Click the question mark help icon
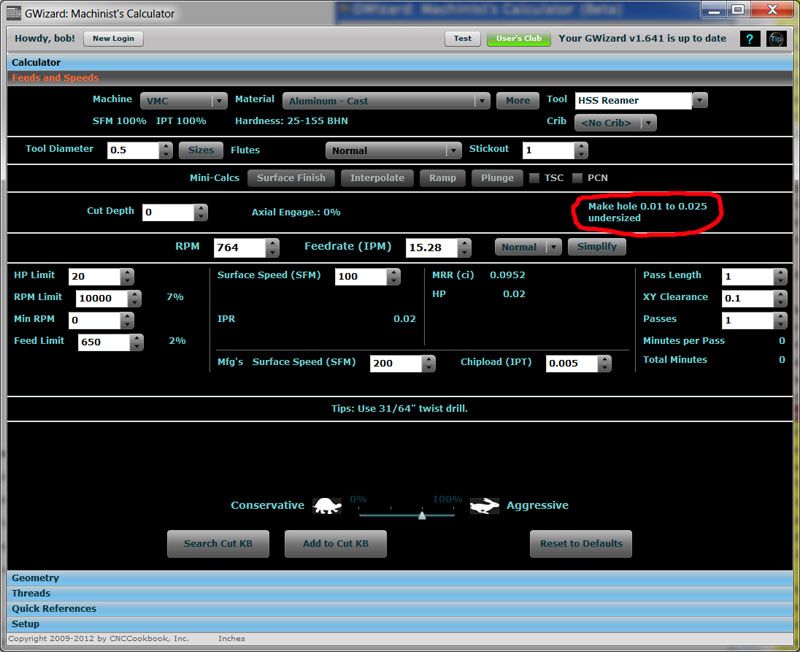Screen dimensions: 800x652 coord(750,39)
